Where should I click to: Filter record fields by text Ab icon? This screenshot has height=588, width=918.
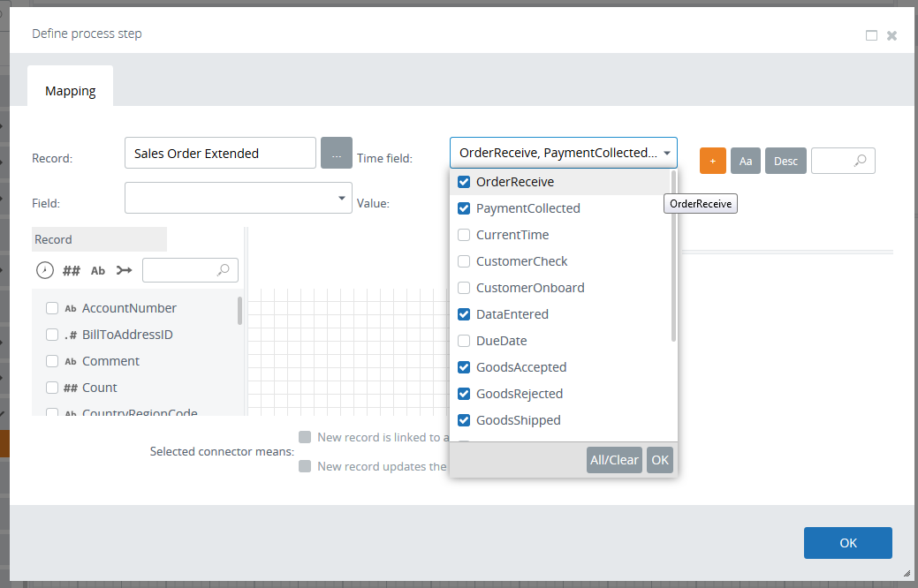(98, 270)
